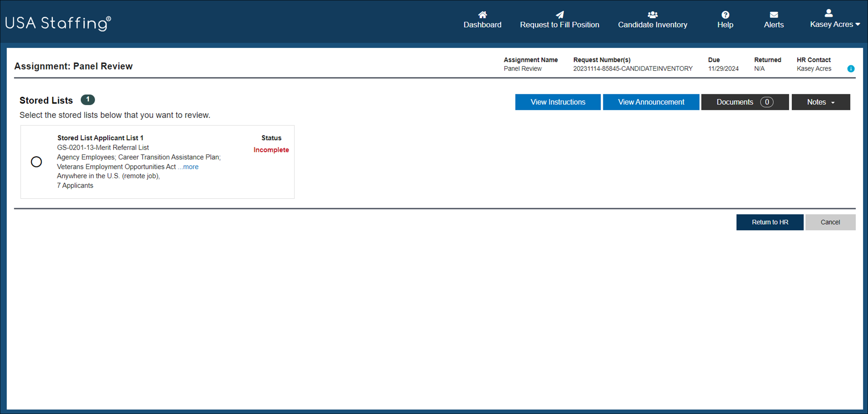Click the Documents button showing zero items
The image size is (868, 414).
click(x=745, y=102)
